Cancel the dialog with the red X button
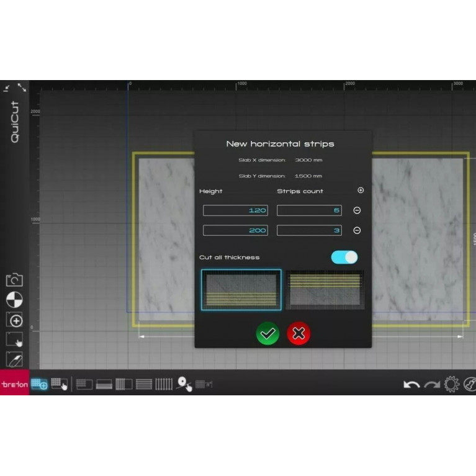The height and width of the screenshot is (476, 476). 299,334
